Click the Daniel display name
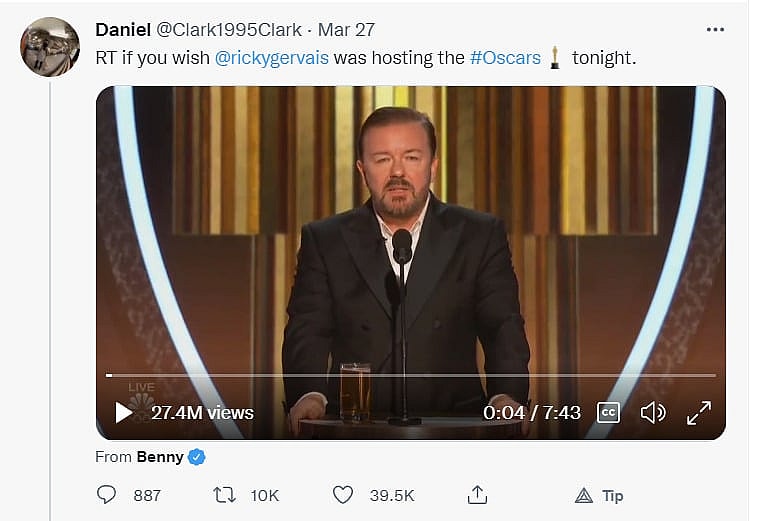770x521 pixels. pyautogui.click(x=125, y=30)
